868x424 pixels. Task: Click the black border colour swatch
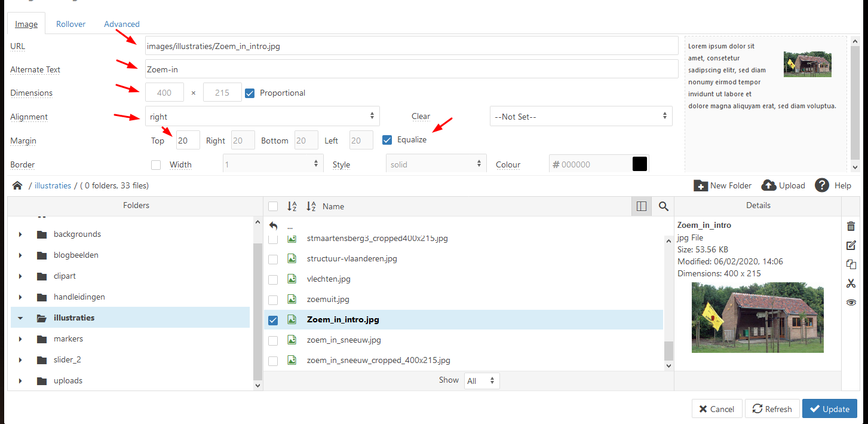pyautogui.click(x=640, y=164)
